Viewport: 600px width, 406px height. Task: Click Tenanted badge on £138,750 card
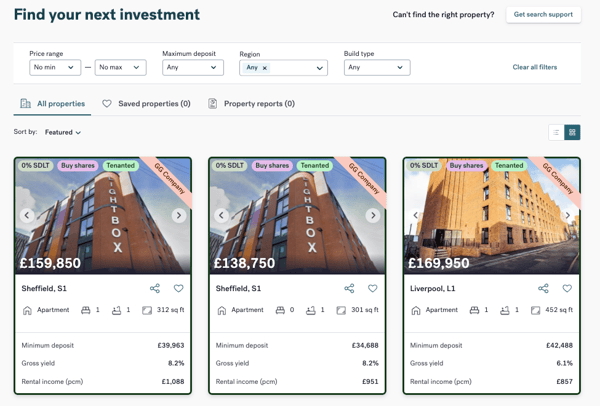pyautogui.click(x=315, y=166)
